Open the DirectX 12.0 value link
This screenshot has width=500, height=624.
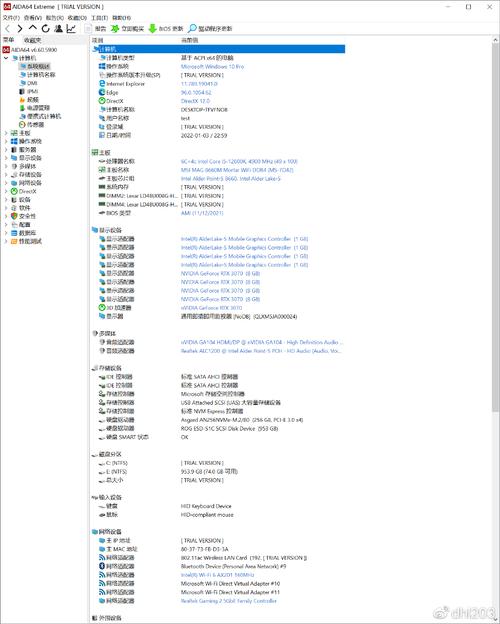[x=195, y=101]
